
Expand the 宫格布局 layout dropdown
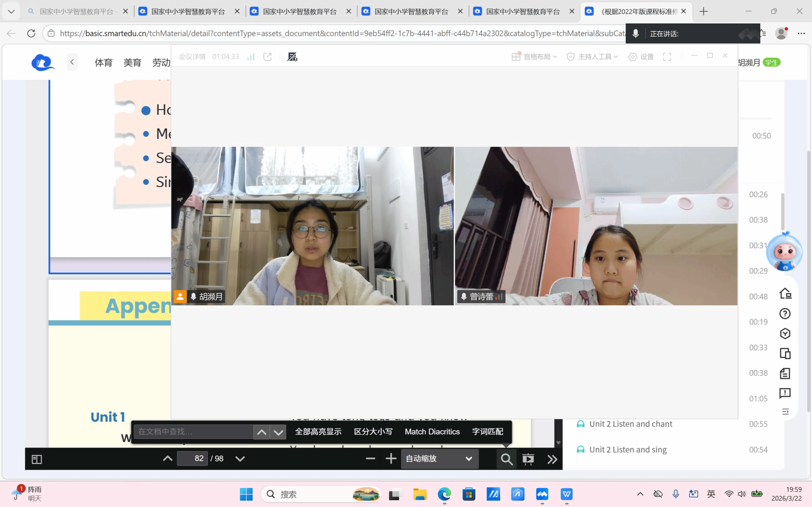(x=534, y=57)
